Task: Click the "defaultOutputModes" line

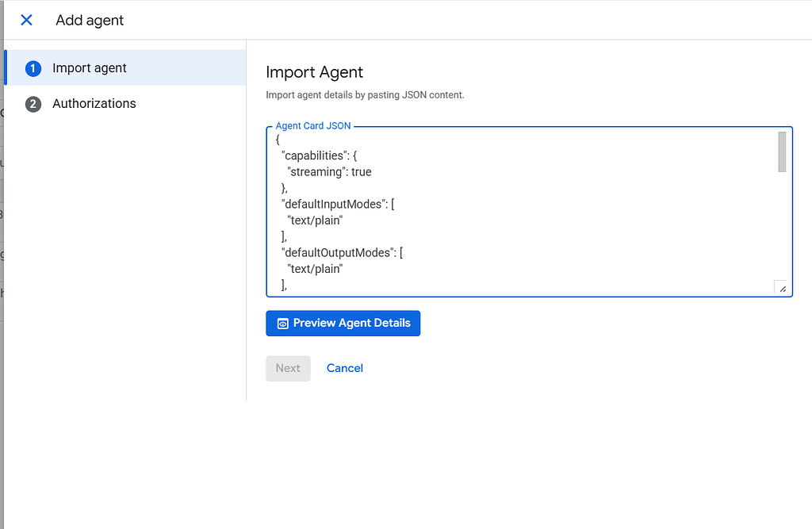Action: (343, 252)
